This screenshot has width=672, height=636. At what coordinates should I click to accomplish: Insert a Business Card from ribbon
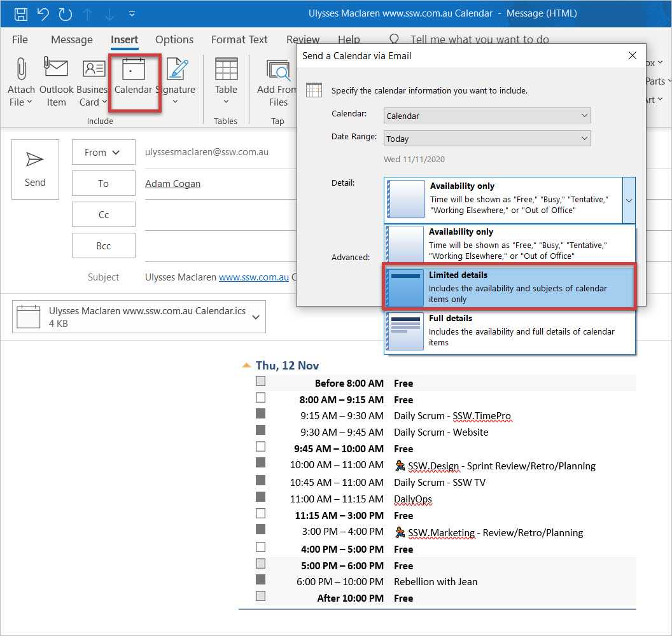94,68
